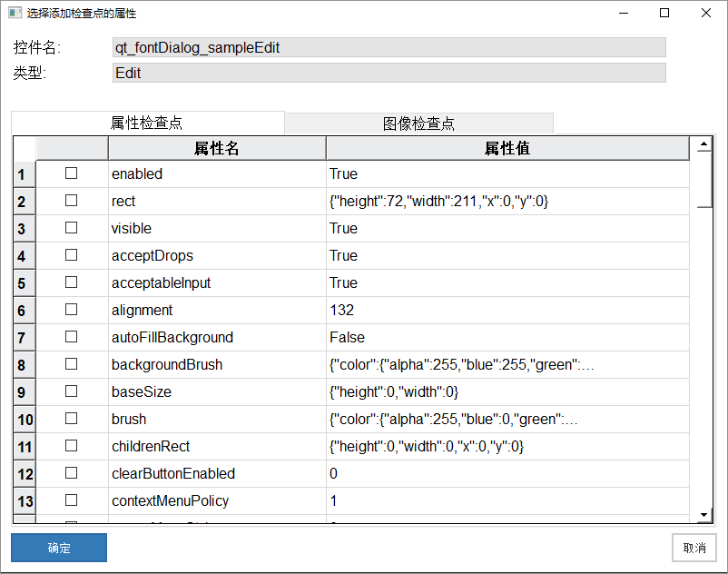728x574 pixels.
Task: Select row header 13
Action: click(25, 501)
